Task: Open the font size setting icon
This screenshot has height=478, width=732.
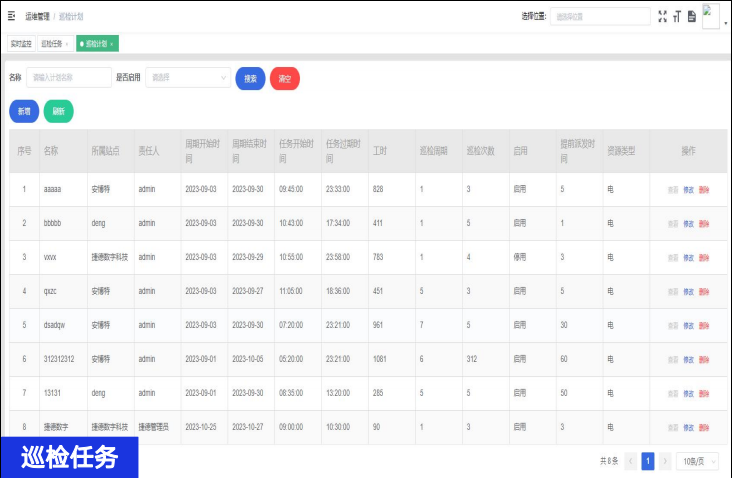Action: [x=677, y=16]
